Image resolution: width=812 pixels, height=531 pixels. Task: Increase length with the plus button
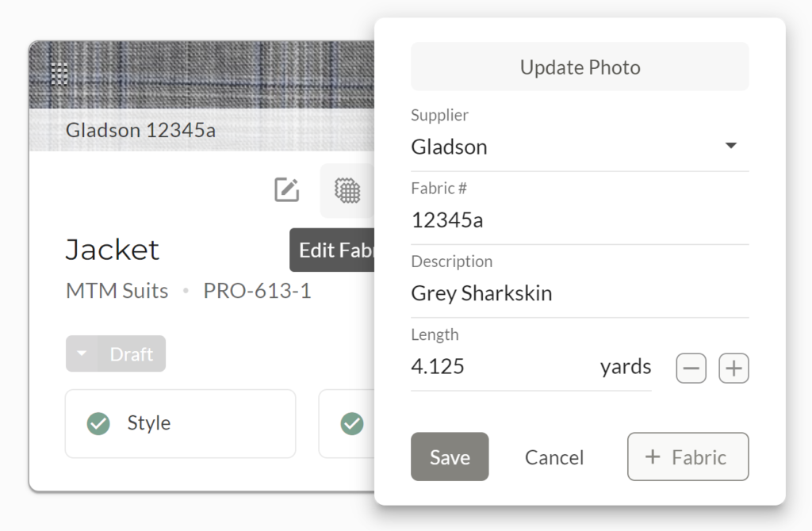(x=733, y=369)
